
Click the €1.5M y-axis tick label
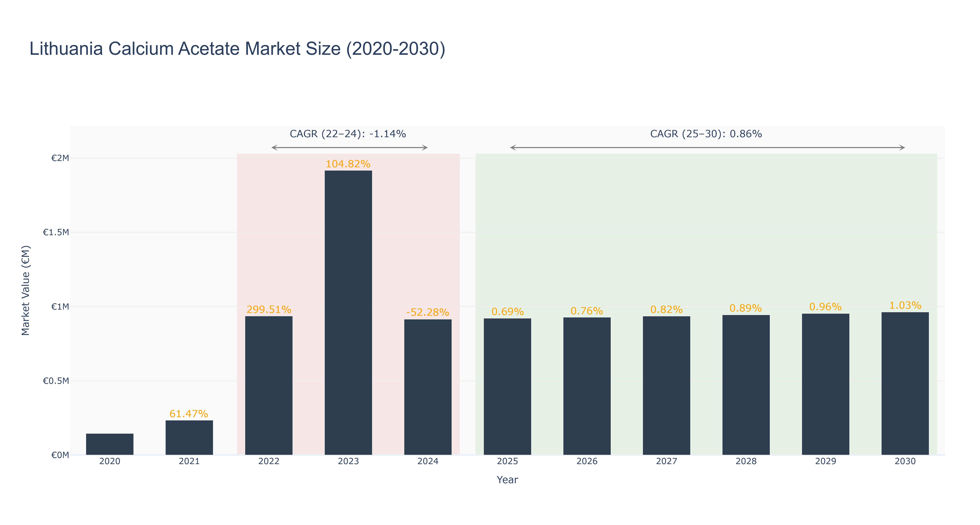pyautogui.click(x=56, y=232)
